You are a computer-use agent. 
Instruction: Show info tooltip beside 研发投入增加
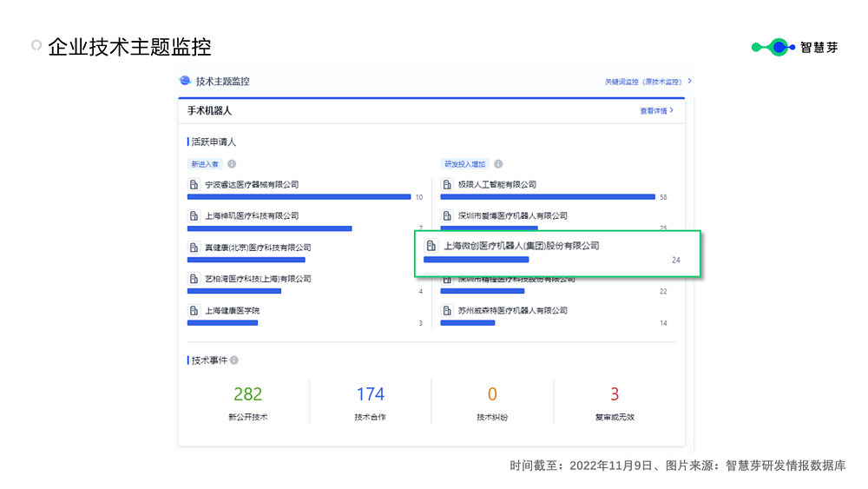click(x=498, y=164)
